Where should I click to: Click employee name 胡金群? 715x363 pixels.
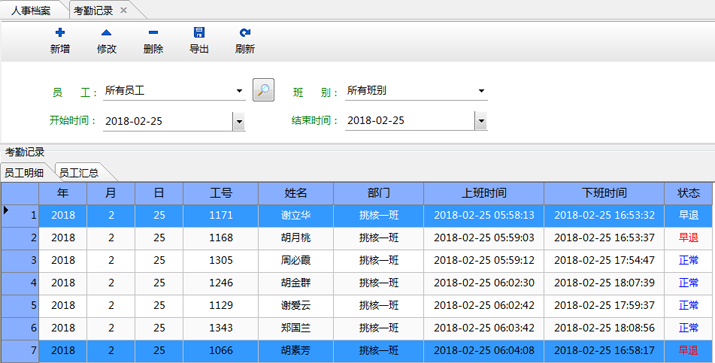[296, 283]
